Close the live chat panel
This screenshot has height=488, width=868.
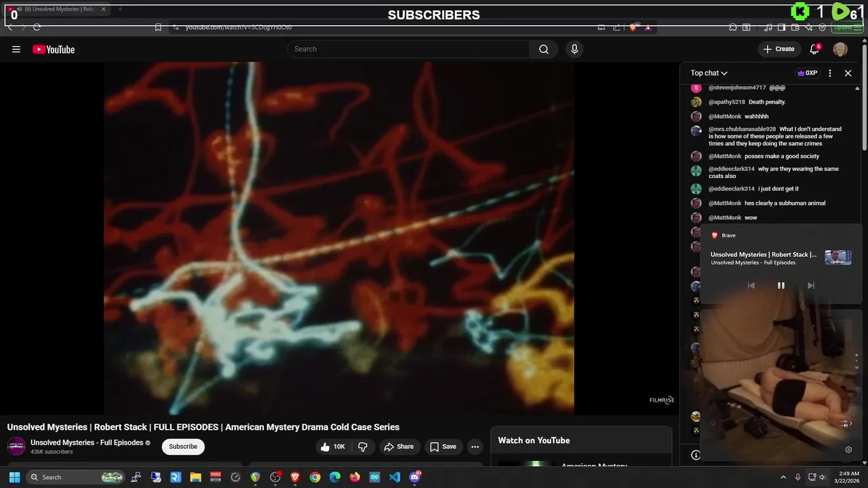coord(848,73)
